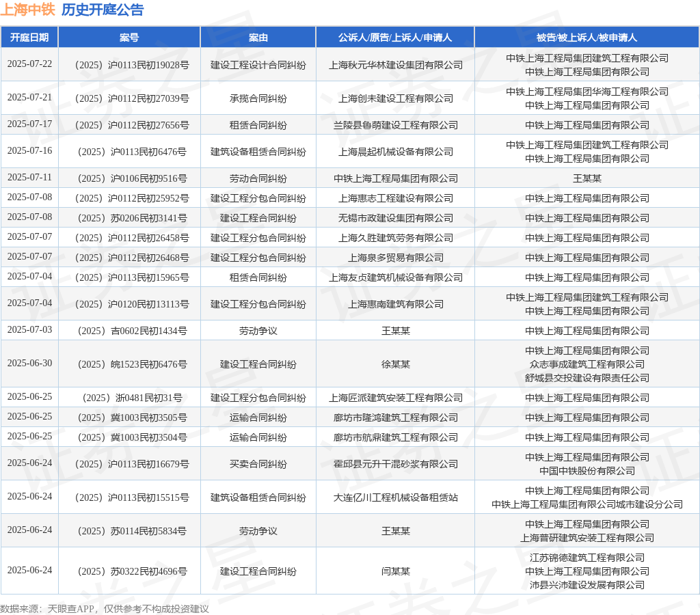Image resolution: width=700 pixels, height=615 pixels.
Task: Click plaintiff 上海友贞建筑机械设备有限公司
Action: click(x=396, y=277)
